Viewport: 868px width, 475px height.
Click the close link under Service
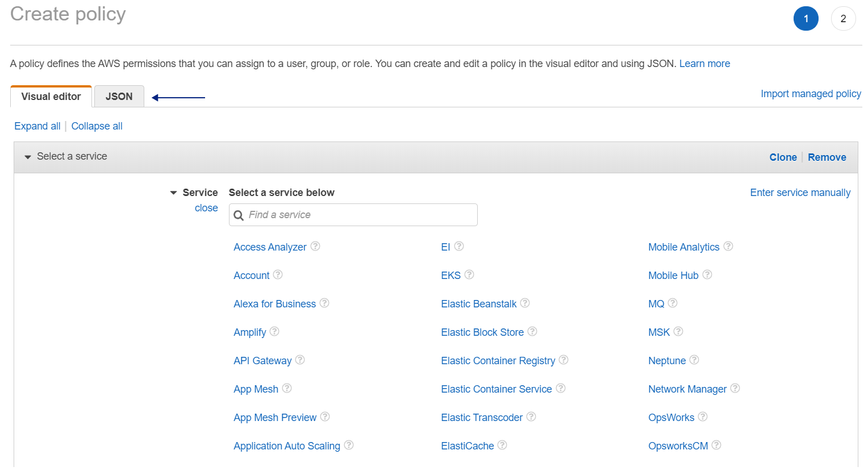[206, 208]
